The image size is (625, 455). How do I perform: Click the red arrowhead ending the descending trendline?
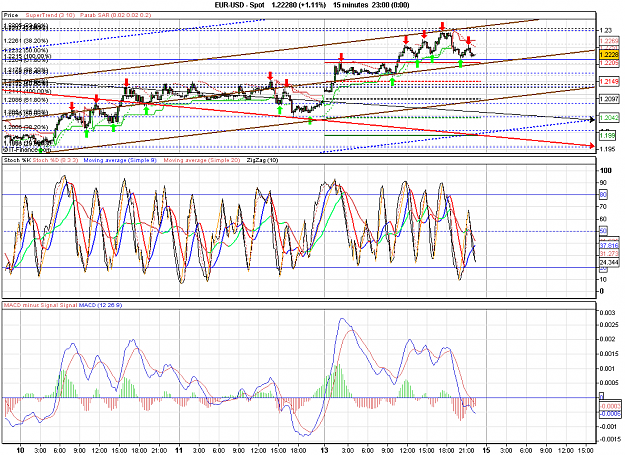click(x=592, y=145)
